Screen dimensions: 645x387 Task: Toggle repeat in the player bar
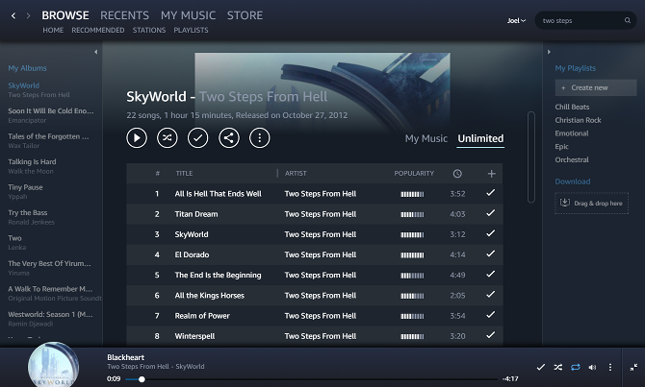click(575, 367)
